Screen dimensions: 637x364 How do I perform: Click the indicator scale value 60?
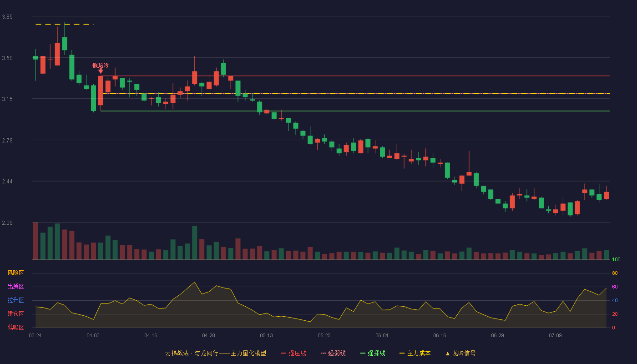(x=615, y=287)
